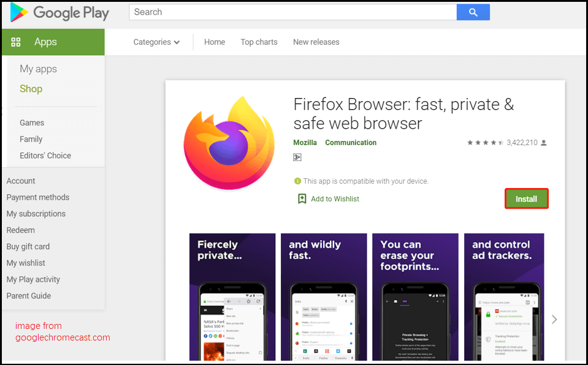Expand the next screenshots with the right chevron
Screen dimensions: 588x365
click(554, 319)
